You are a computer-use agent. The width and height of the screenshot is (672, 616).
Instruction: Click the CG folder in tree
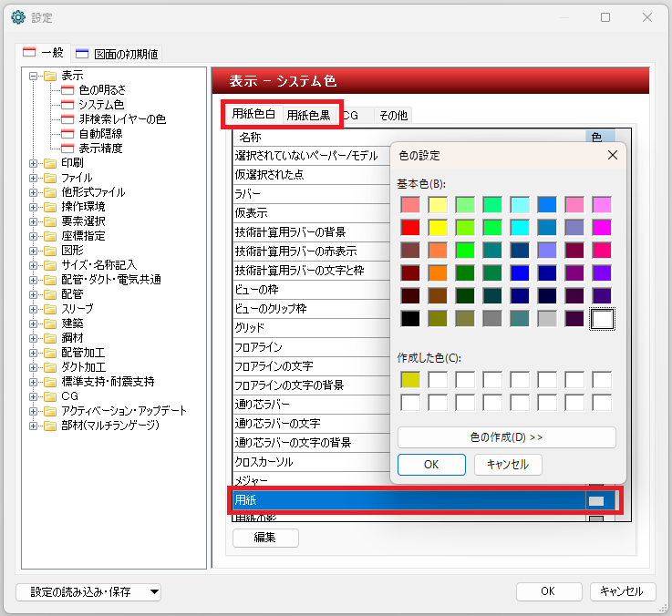[69, 396]
